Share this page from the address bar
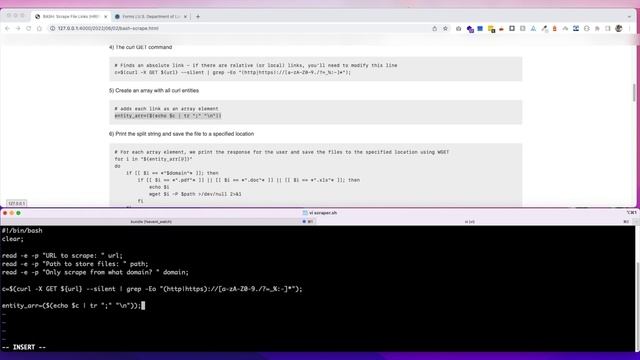This screenshot has height=360, width=640. (434, 29)
